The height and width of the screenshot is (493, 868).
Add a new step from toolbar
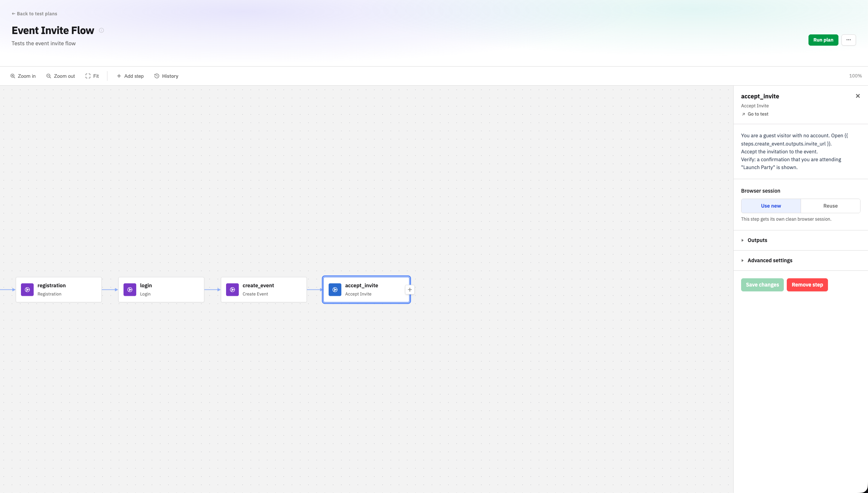[130, 76]
